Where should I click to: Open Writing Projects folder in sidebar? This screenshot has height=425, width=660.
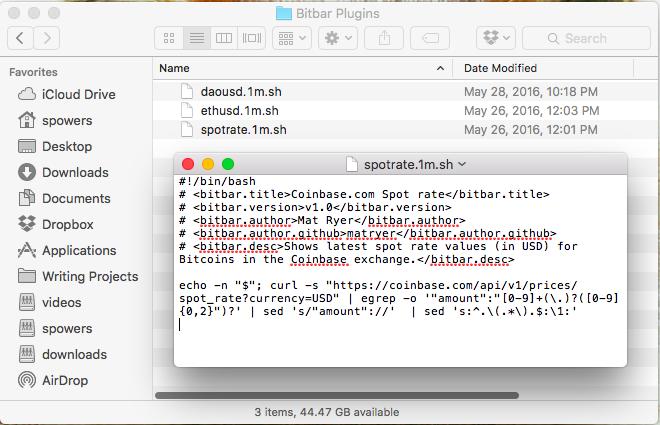click(78, 276)
